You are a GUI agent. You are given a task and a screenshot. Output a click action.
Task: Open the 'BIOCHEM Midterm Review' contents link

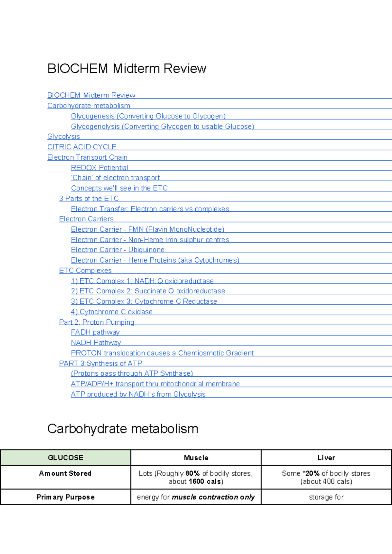91,95
